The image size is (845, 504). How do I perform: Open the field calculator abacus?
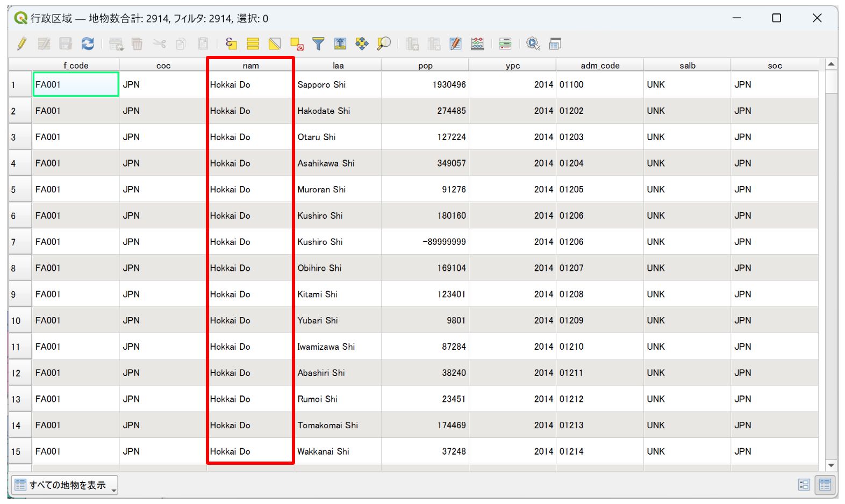pos(477,44)
